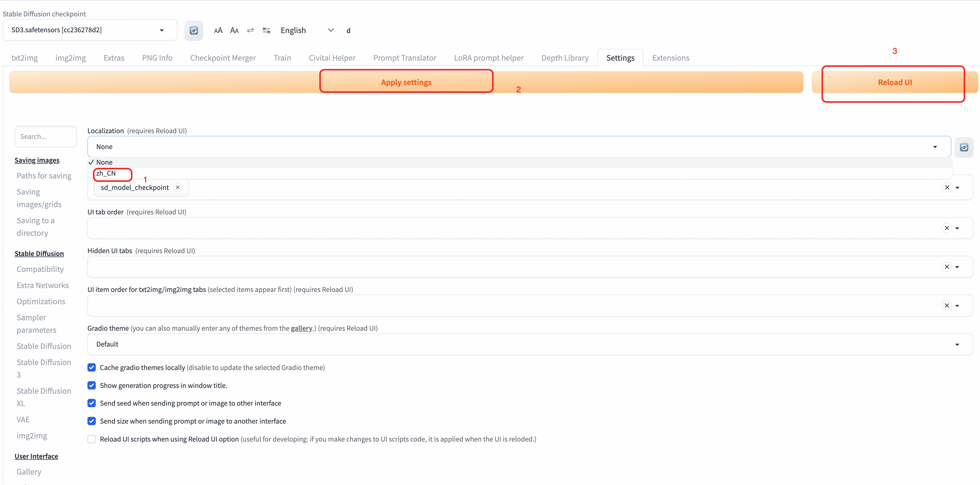Open the Depth Library tab
Viewport: 980px width, 485px height.
click(565, 58)
